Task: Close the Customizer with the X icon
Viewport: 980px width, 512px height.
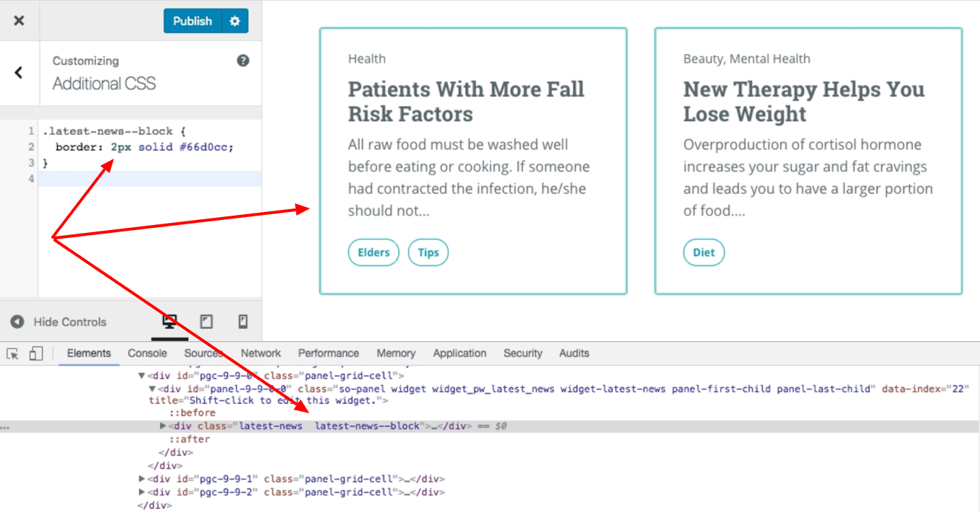Action: point(19,21)
